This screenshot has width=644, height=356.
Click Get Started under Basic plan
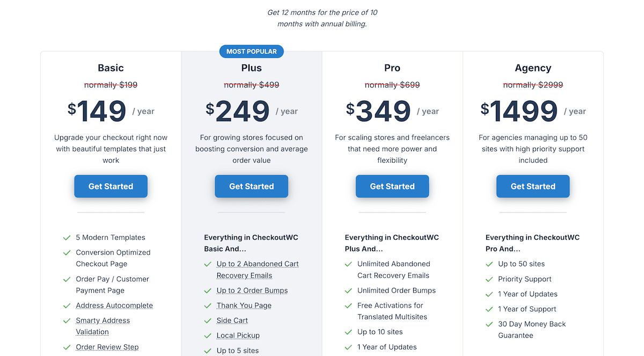(x=111, y=186)
